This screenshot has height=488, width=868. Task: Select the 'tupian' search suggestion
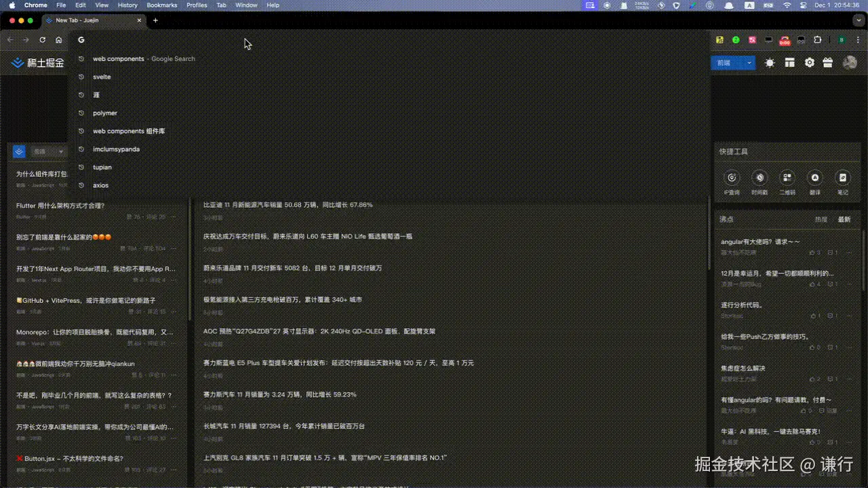click(390, 167)
